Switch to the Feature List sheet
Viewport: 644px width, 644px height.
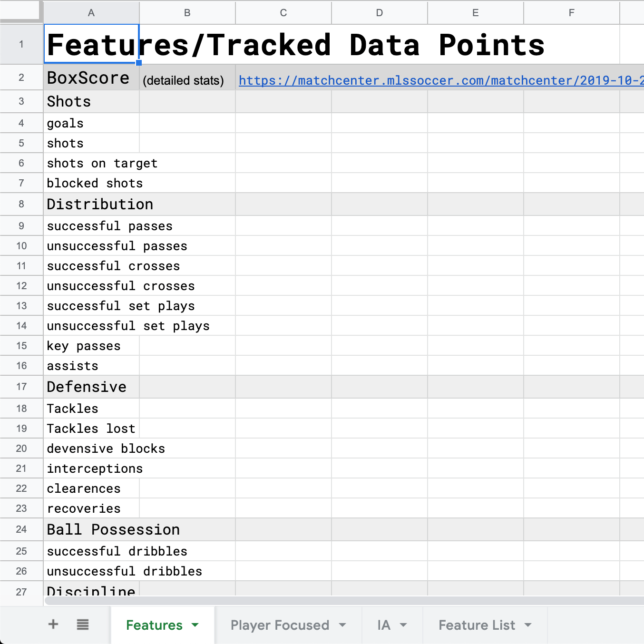[477, 625]
